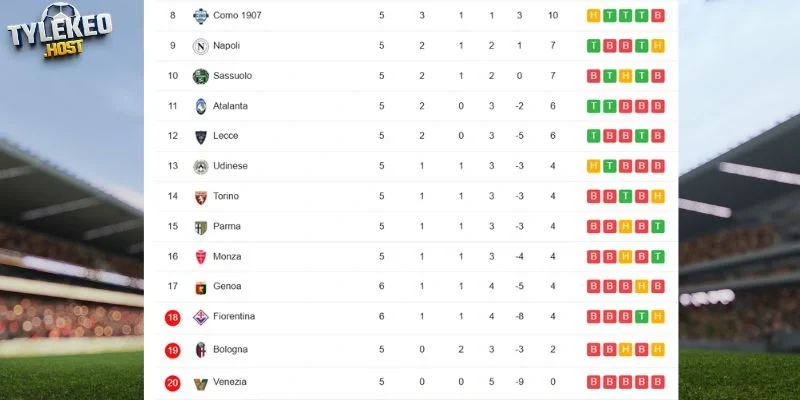This screenshot has width=800, height=400.
Task: Click Atalanta's points value 6
Action: [x=553, y=106]
